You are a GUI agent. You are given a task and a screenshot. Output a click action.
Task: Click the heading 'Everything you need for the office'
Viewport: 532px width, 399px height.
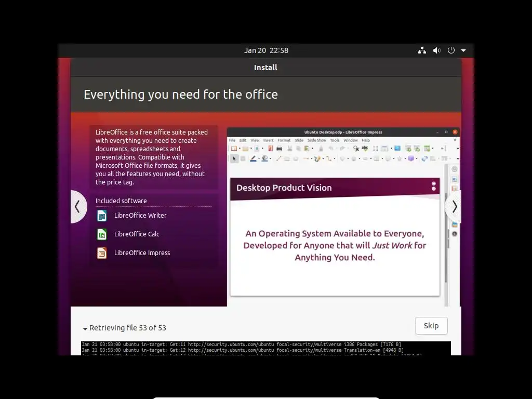coord(181,95)
